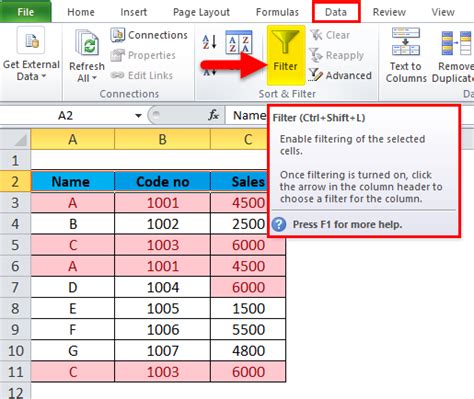Click the F1 help question mark icon
The image size is (474, 399).
point(279,224)
